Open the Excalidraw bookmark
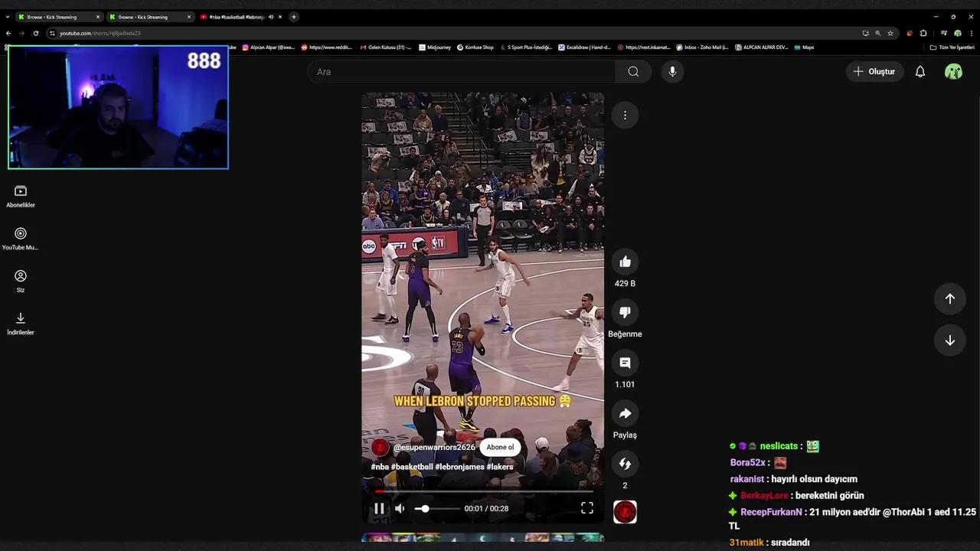Image resolution: width=980 pixels, height=551 pixels. (584, 47)
